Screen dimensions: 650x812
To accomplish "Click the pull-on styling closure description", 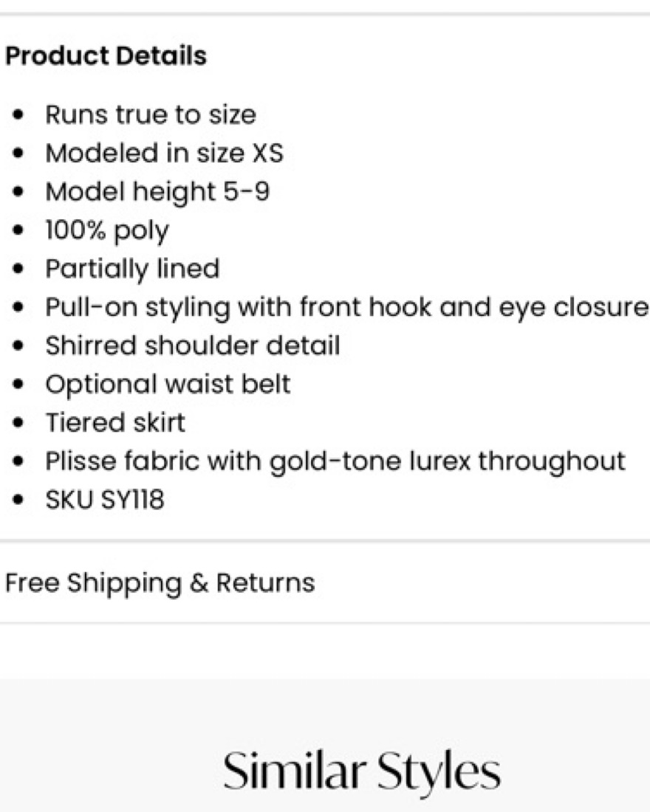I will coord(346,307).
